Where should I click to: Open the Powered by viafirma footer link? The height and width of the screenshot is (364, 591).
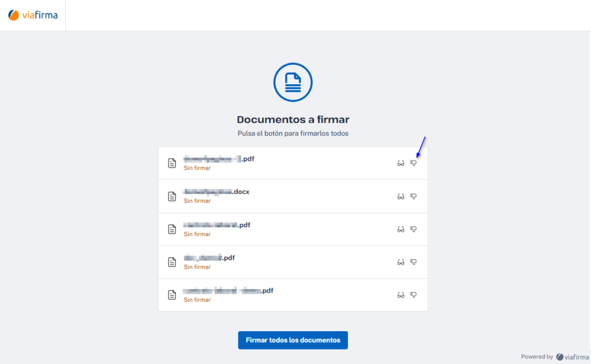555,357
